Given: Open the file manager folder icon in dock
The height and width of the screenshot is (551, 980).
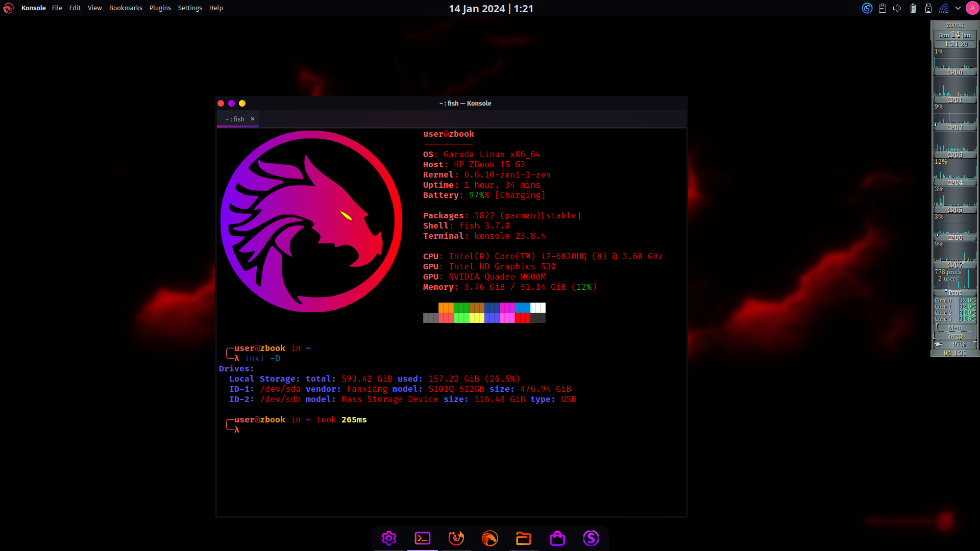Looking at the screenshot, I should point(524,538).
